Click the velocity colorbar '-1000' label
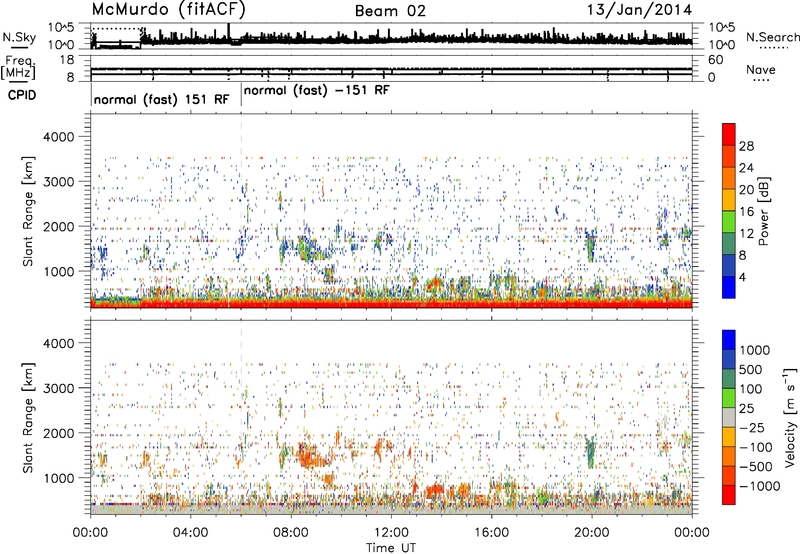This screenshot has width=800, height=554. pos(759,486)
